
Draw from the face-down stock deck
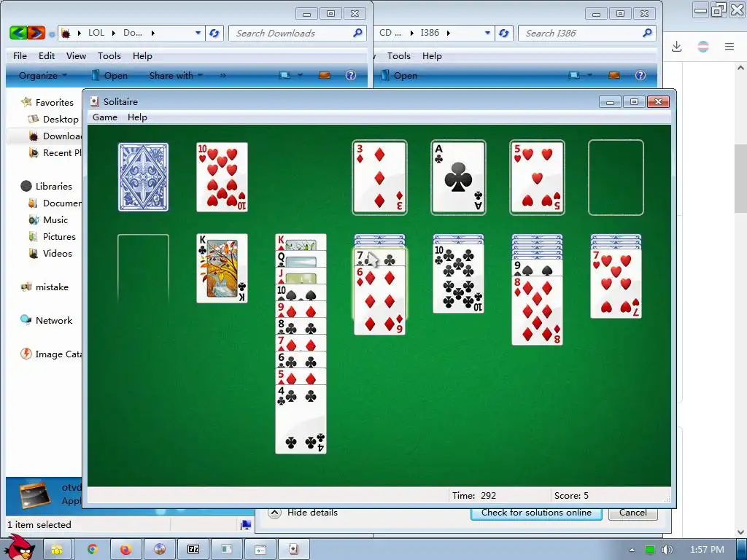[x=144, y=177]
